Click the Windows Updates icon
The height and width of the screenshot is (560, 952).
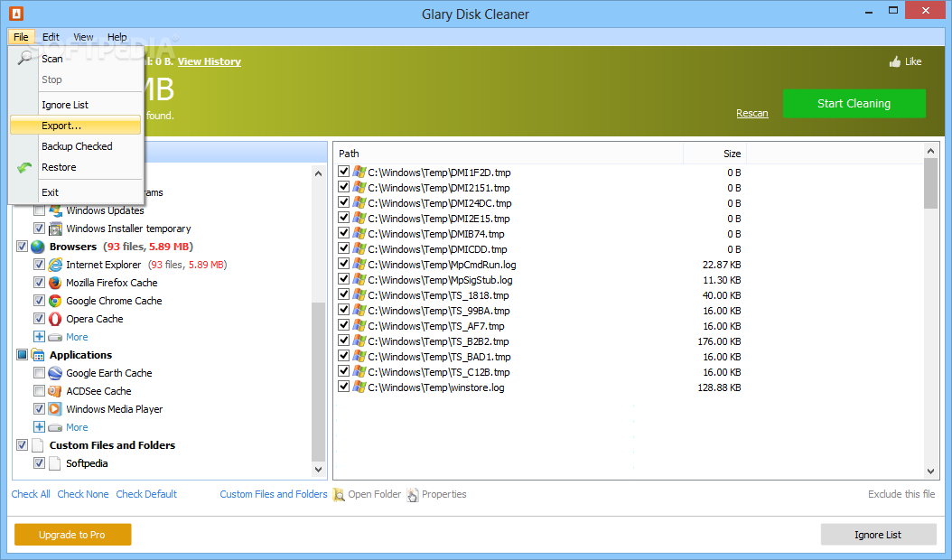[55, 210]
